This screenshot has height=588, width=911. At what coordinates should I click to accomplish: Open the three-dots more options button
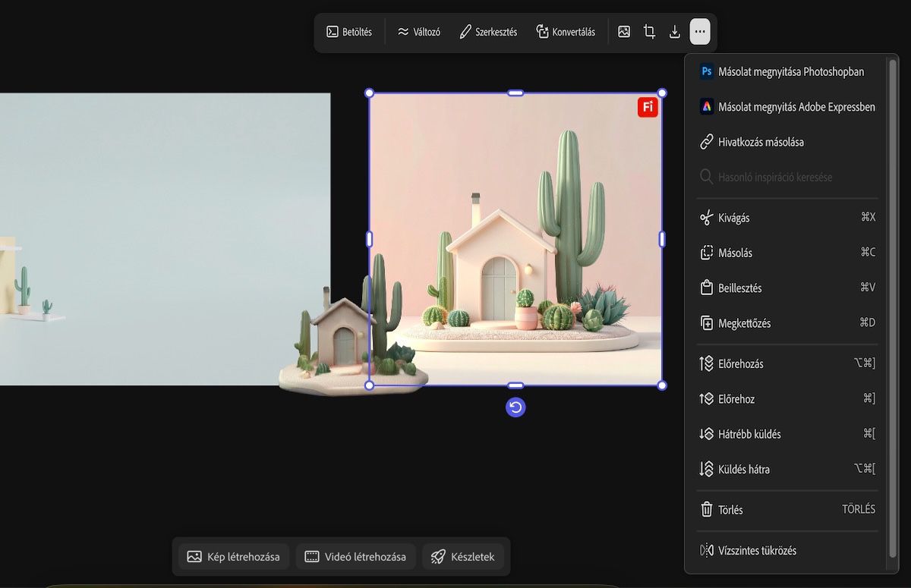pyautogui.click(x=700, y=32)
